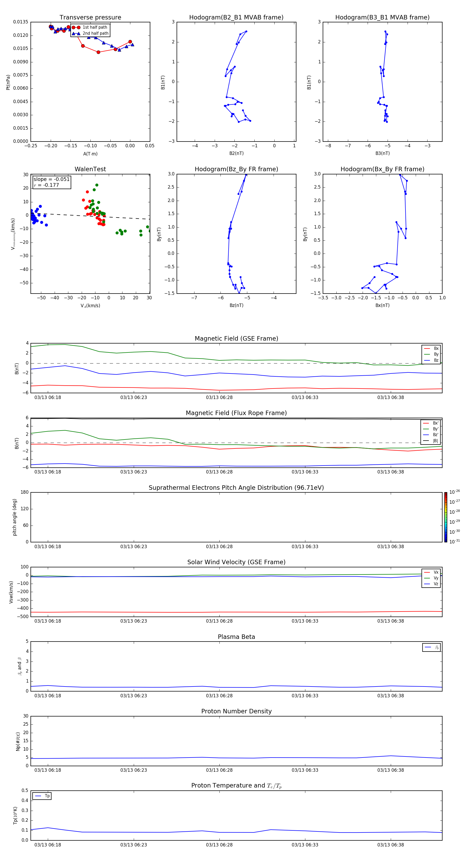Select the "slope = -0.051" annotation

(x=52, y=179)
